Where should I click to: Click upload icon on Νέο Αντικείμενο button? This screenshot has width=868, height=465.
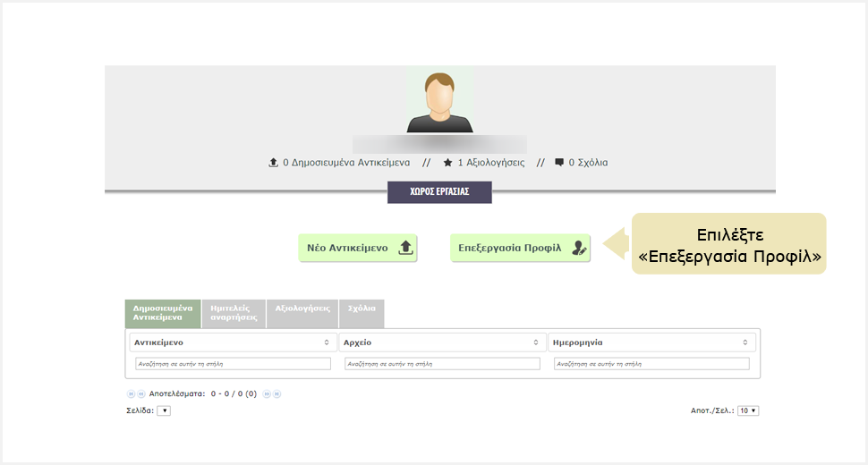405,249
